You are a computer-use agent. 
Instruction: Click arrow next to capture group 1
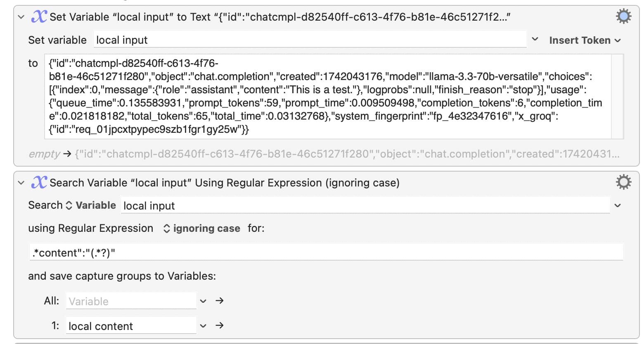220,325
